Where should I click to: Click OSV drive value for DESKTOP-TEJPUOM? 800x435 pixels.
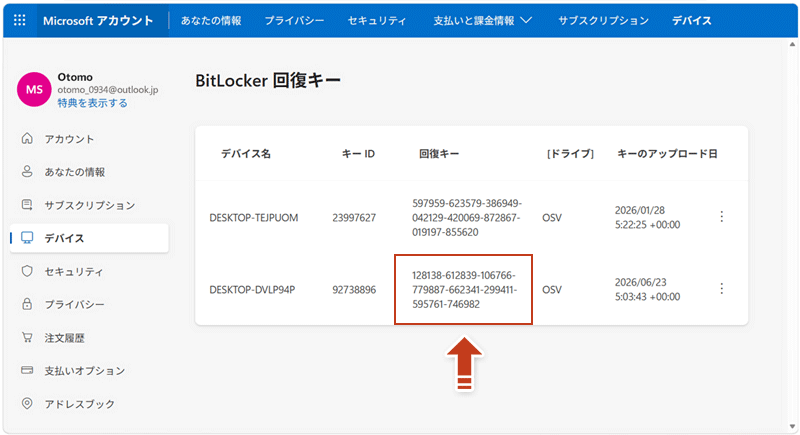552,218
